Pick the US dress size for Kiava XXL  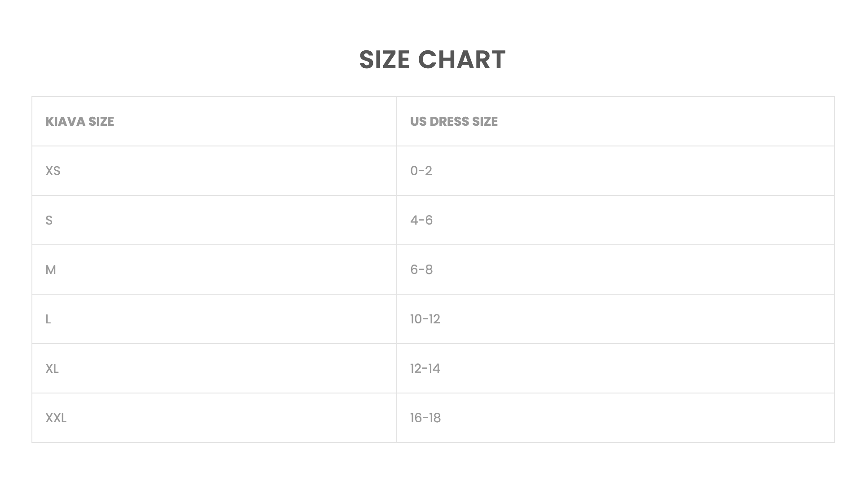pos(425,418)
